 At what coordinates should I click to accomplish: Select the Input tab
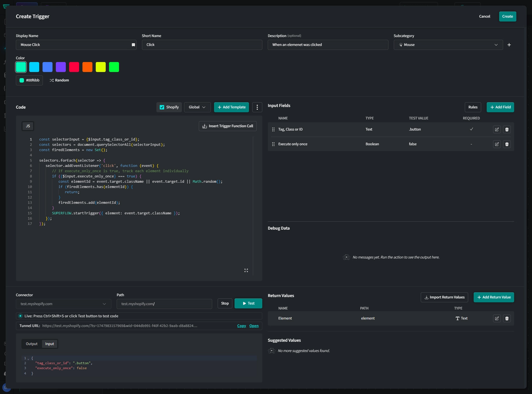click(x=49, y=344)
